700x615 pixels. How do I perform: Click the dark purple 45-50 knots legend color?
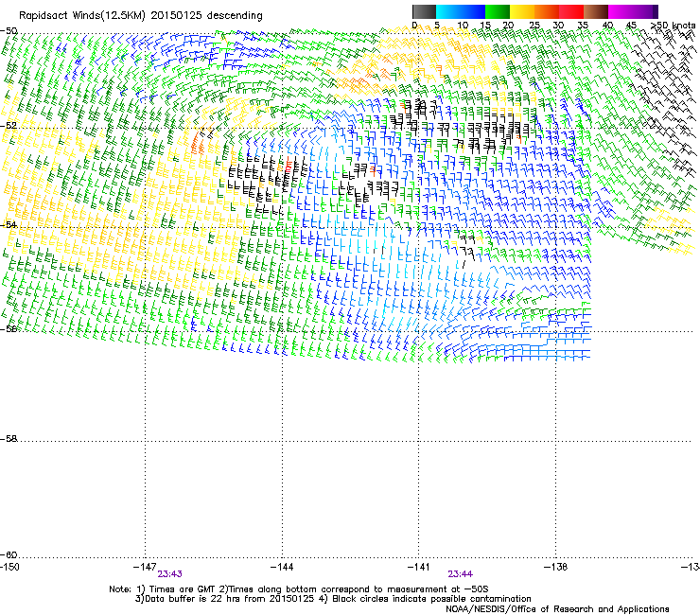click(645, 11)
